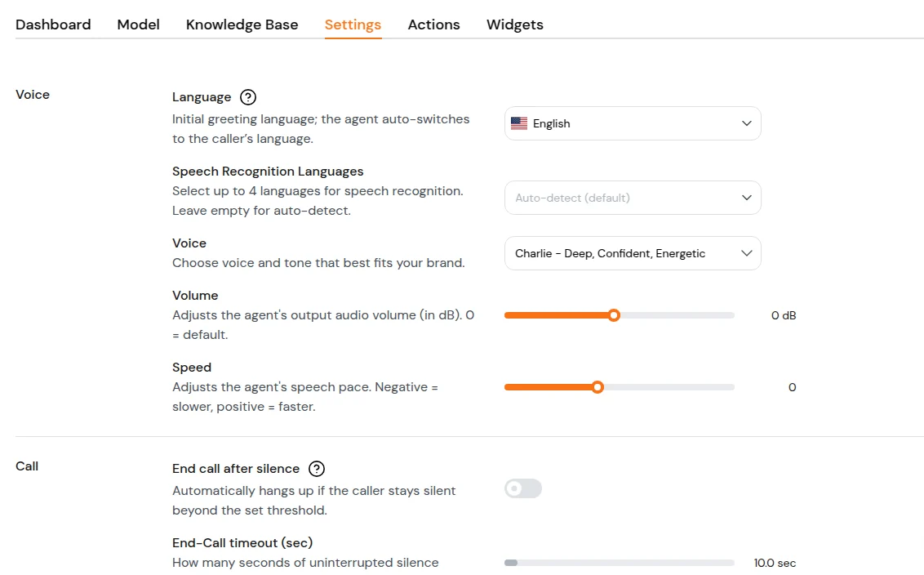Switch to the Dashboard tab
This screenshot has height=575, width=924.
tap(53, 25)
